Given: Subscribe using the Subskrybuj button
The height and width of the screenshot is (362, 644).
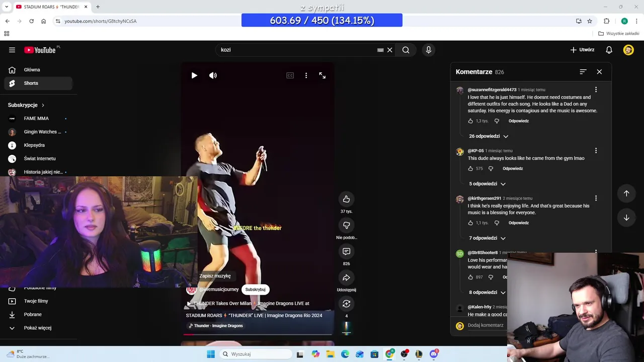Looking at the screenshot, I should pyautogui.click(x=255, y=290).
